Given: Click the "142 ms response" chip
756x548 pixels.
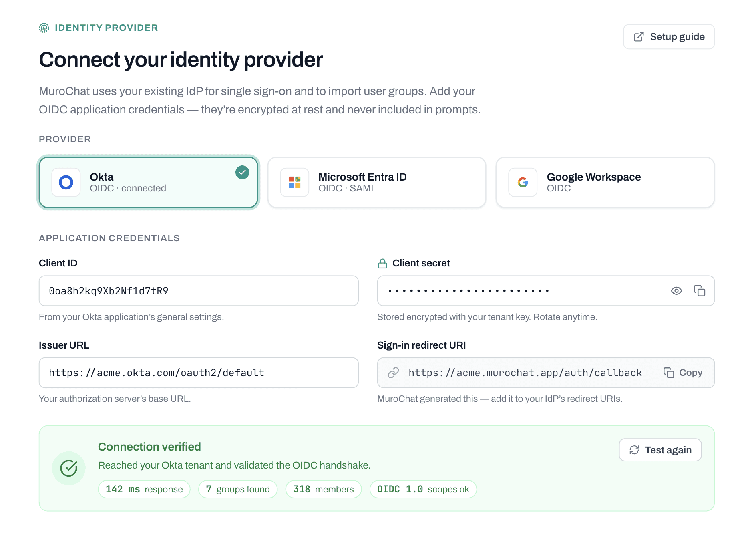Looking at the screenshot, I should 144,489.
